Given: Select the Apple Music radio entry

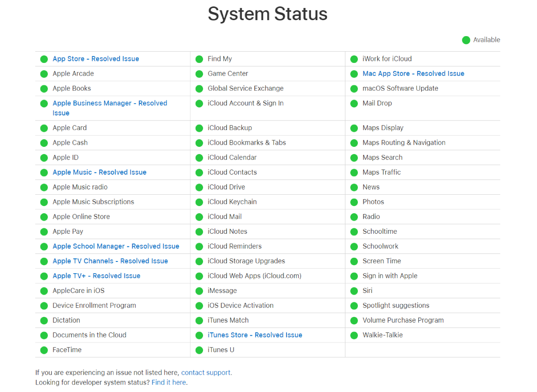Looking at the screenshot, I should point(80,187).
